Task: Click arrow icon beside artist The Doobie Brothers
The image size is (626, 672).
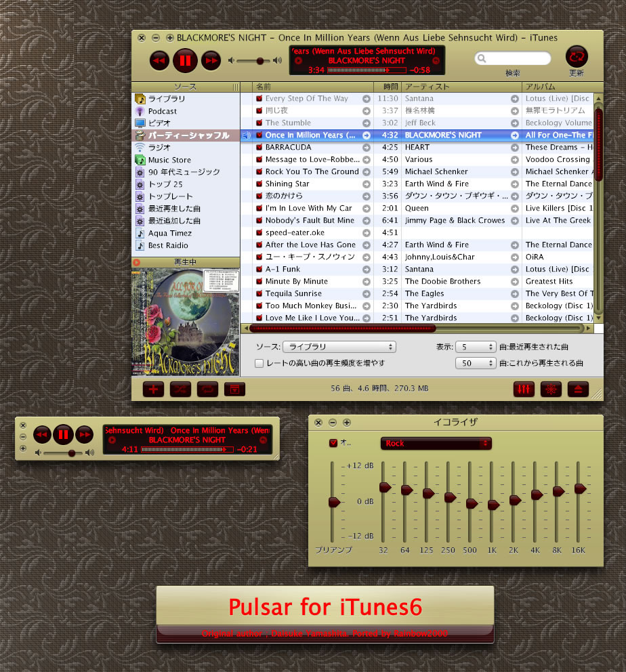Action: tap(515, 282)
